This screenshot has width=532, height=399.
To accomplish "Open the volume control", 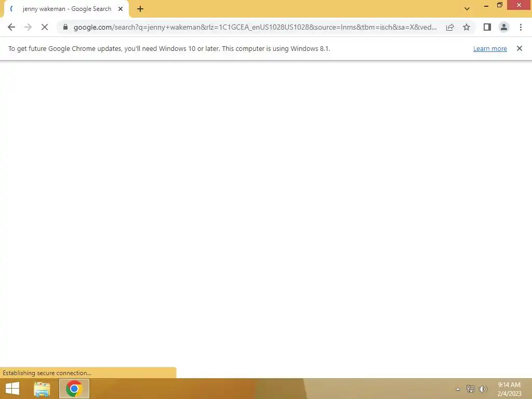I will pyautogui.click(x=483, y=389).
